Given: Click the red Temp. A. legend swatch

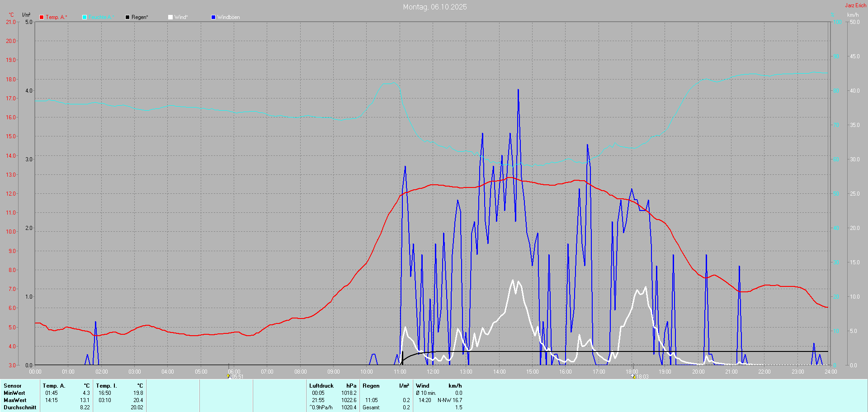Looking at the screenshot, I should pos(42,17).
